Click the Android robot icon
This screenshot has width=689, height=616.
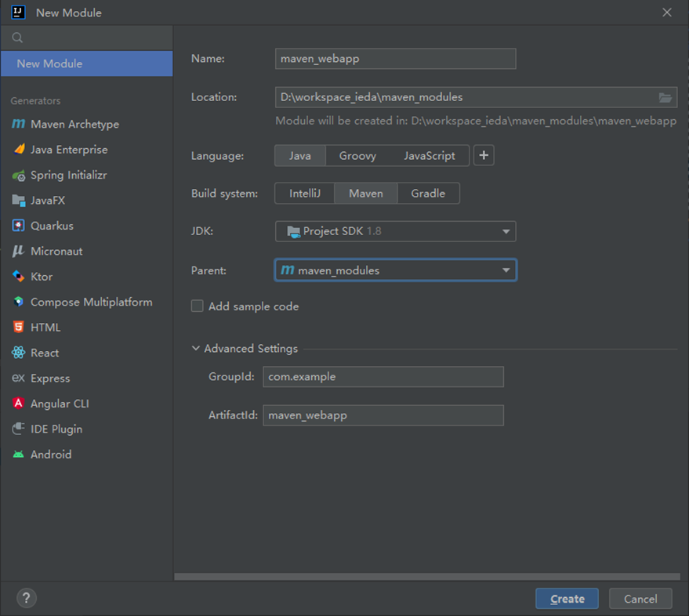point(19,455)
